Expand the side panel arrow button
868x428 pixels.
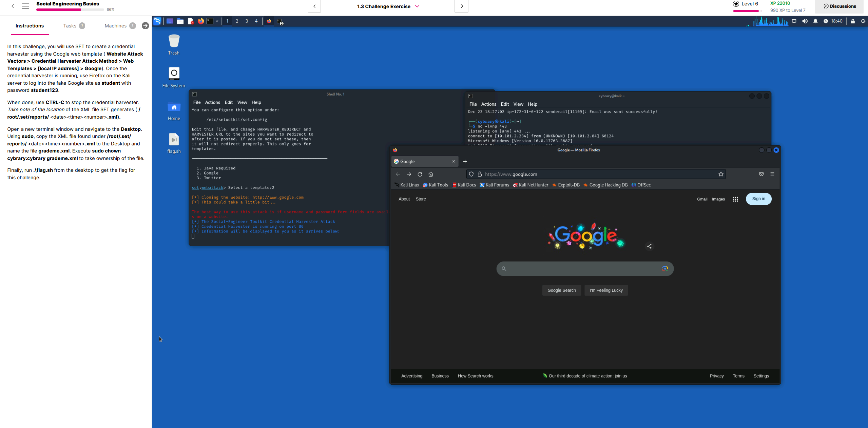pos(145,26)
